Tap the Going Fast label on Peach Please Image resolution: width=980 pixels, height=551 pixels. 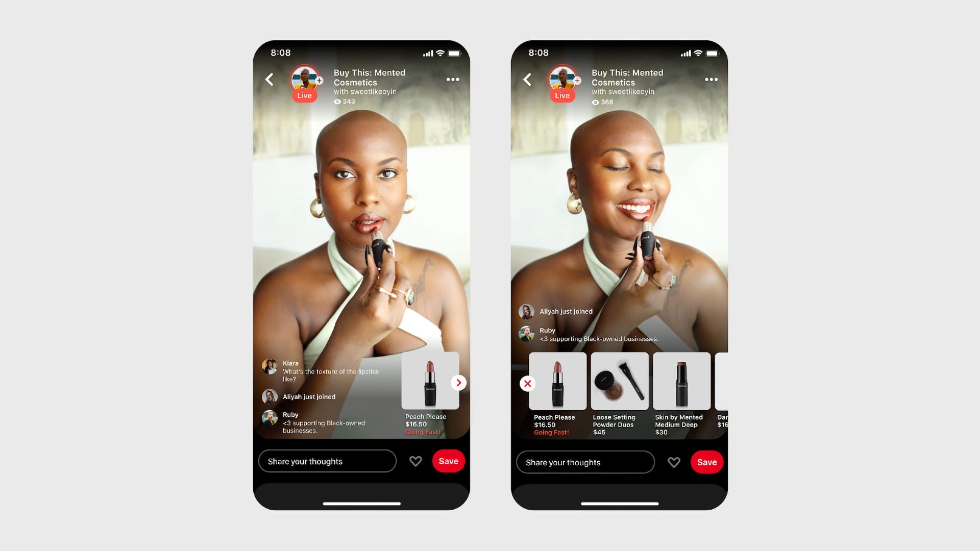[423, 433]
